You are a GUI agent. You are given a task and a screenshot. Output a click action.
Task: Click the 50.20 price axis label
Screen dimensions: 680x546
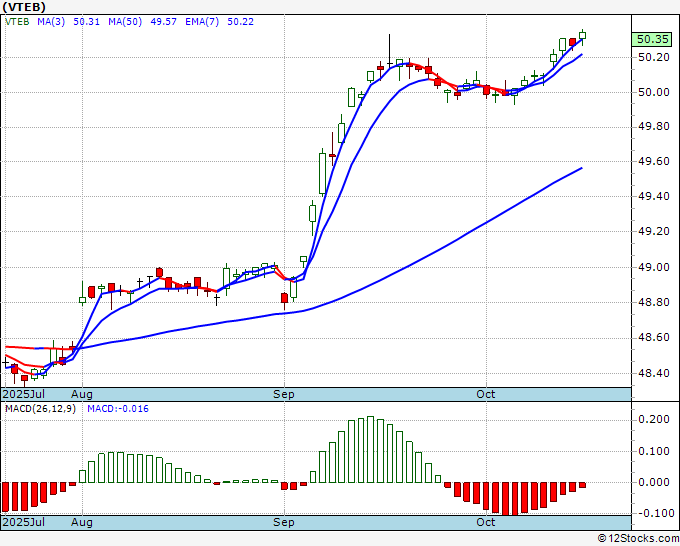[x=654, y=57]
